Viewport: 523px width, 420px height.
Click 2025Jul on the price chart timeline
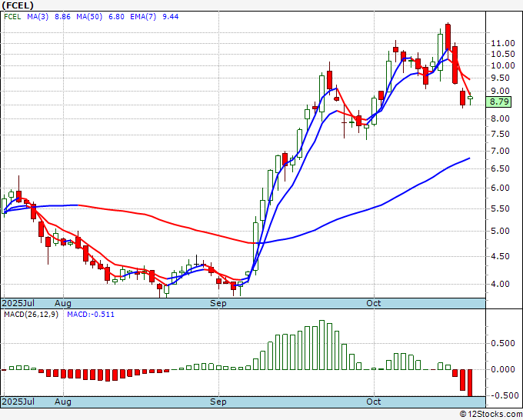[x=17, y=303]
